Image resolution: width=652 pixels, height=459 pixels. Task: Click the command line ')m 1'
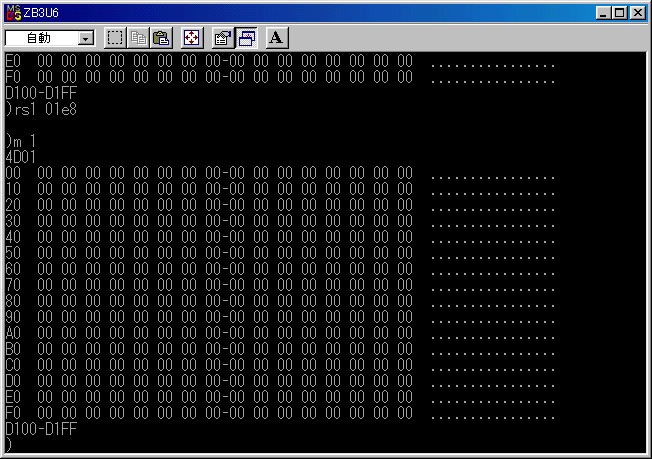(x=21, y=141)
